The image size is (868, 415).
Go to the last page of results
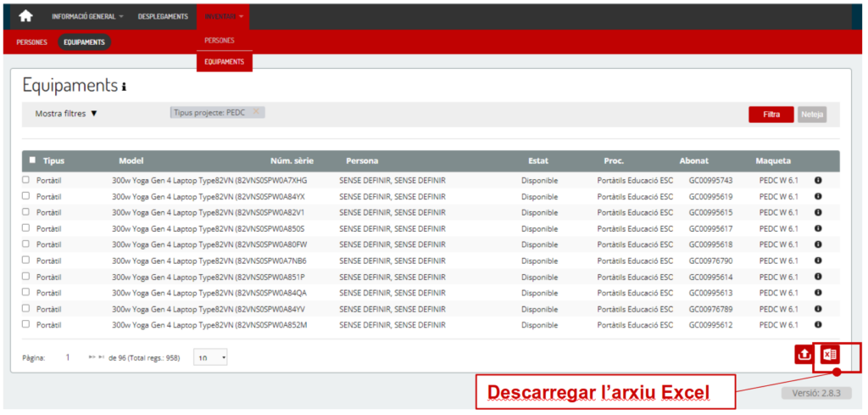coord(102,358)
